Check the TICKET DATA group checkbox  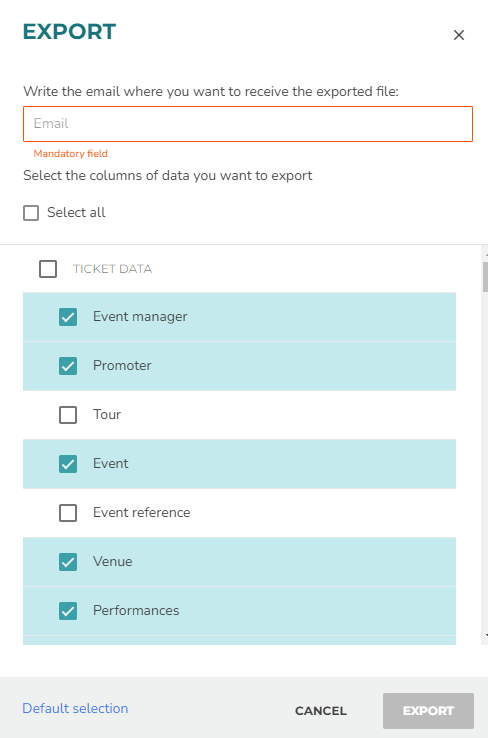(x=48, y=269)
